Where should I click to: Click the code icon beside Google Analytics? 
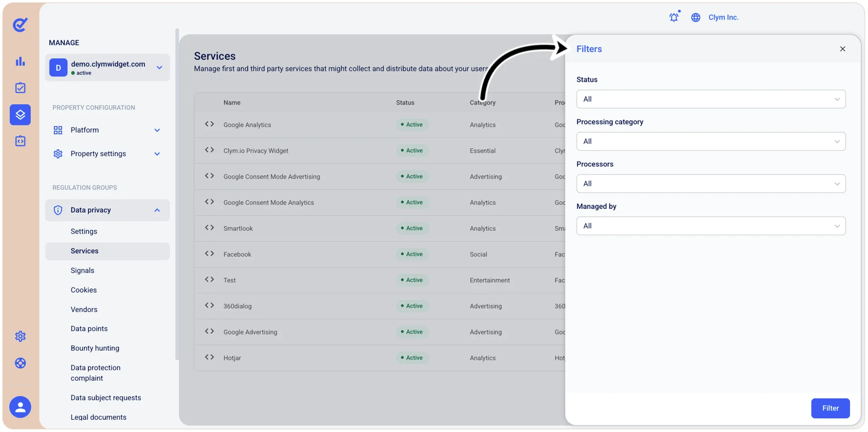[x=209, y=124]
